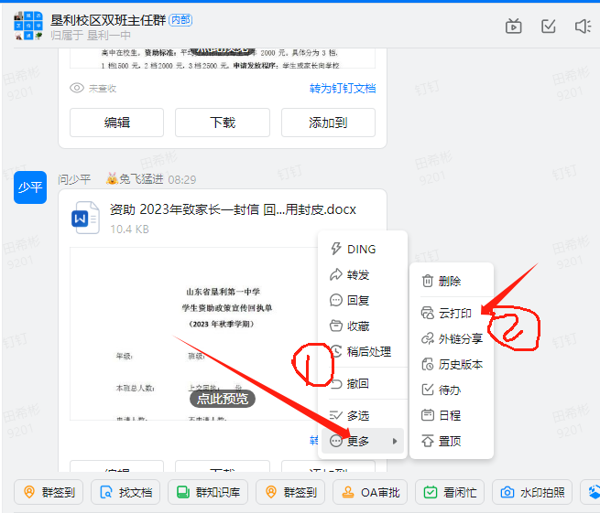Open the 群知识库 shortcut

(208, 492)
